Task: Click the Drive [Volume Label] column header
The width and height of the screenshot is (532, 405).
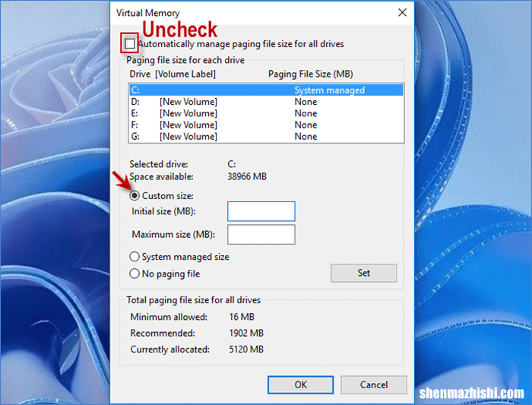Action: pyautogui.click(x=173, y=74)
